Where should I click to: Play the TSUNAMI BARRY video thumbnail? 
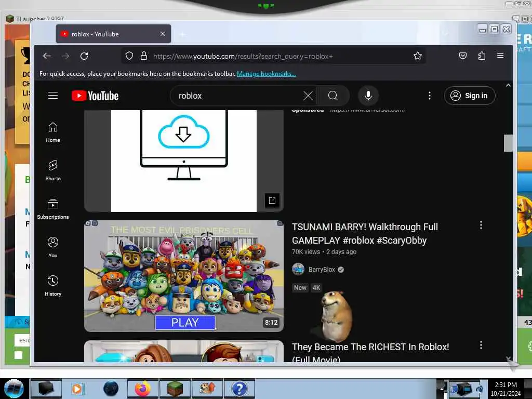tap(183, 276)
